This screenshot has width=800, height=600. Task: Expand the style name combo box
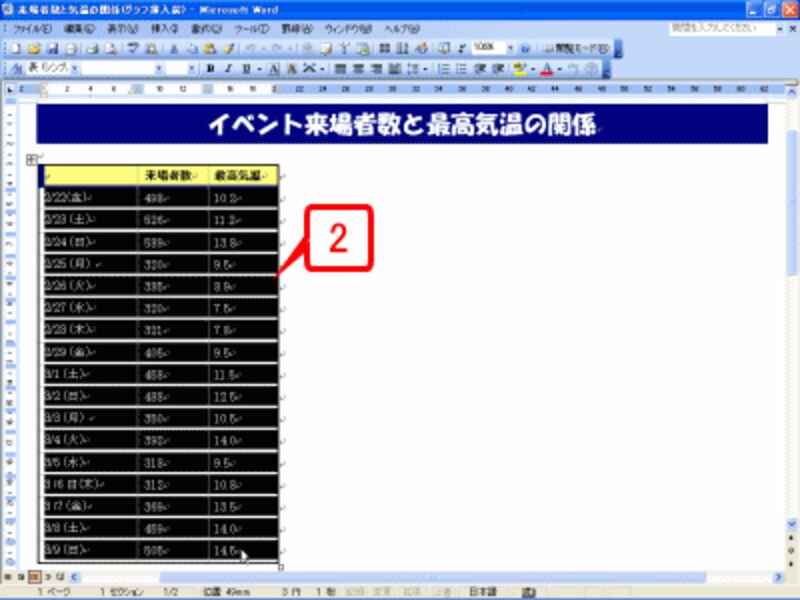(73, 70)
